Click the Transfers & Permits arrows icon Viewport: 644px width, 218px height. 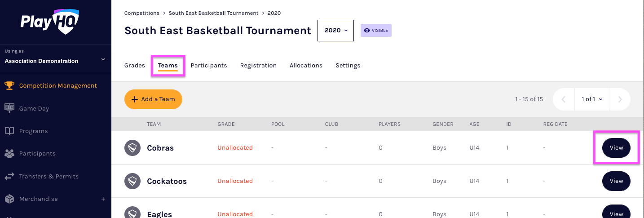pos(9,176)
